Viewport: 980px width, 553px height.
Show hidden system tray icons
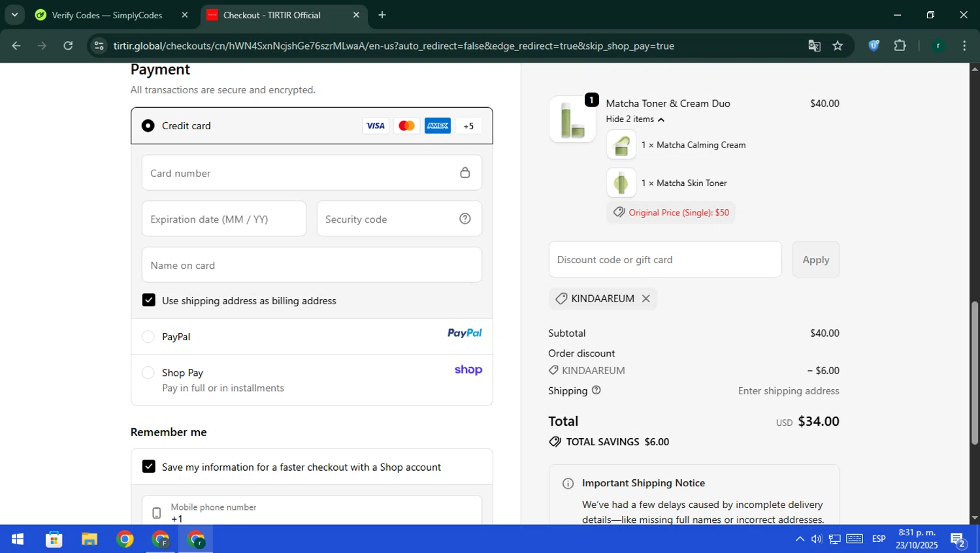tap(800, 539)
